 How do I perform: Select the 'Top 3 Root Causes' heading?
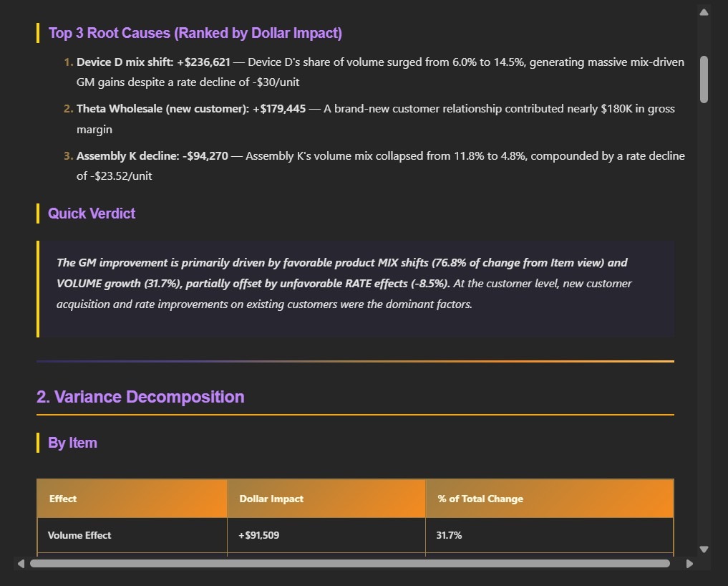(x=195, y=33)
